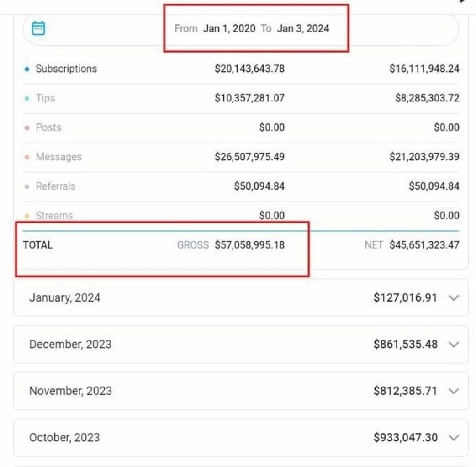Click the purple Referrals legend dot
This screenshot has height=467, width=476.
[x=26, y=186]
